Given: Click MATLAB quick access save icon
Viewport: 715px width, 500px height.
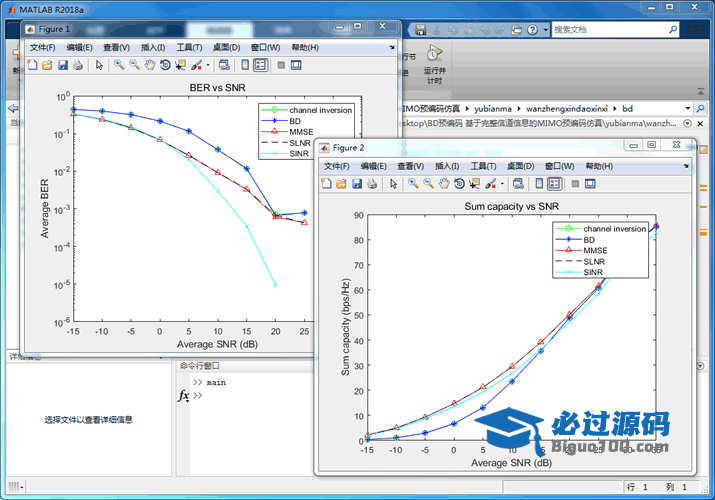Looking at the screenshot, I should 420,30.
